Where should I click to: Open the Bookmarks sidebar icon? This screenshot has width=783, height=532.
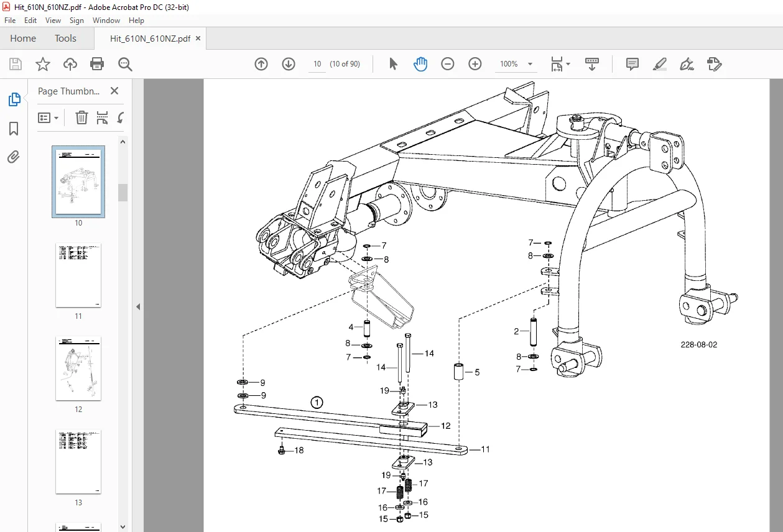tap(14, 129)
